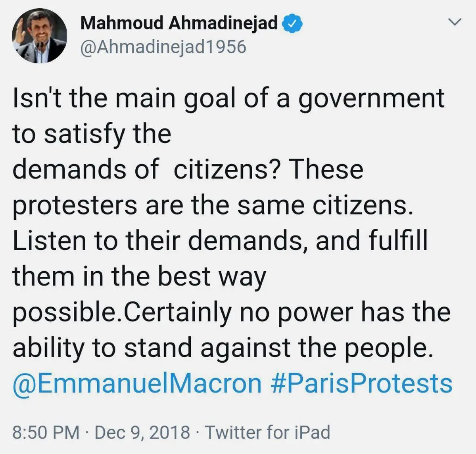Click the tweet's opening line about government
476x454 pixels.
coord(228,98)
